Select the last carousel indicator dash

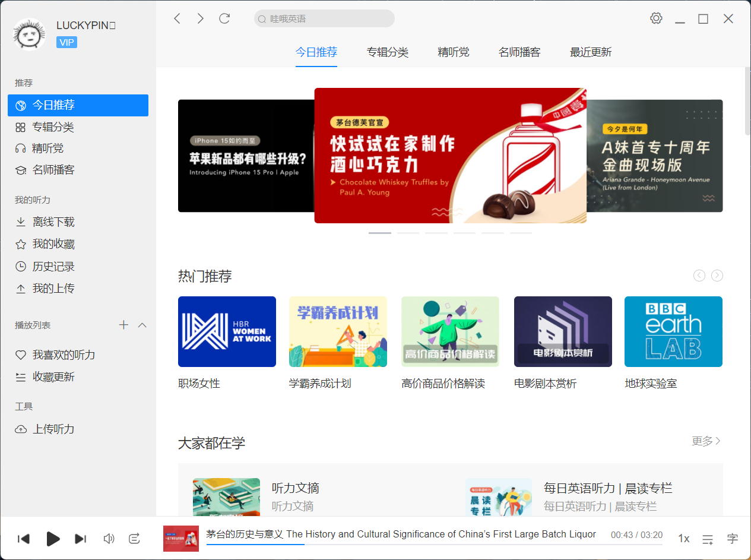pos(521,233)
